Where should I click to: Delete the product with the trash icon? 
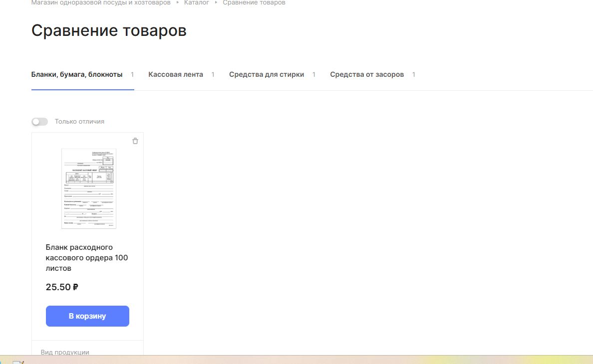point(135,141)
